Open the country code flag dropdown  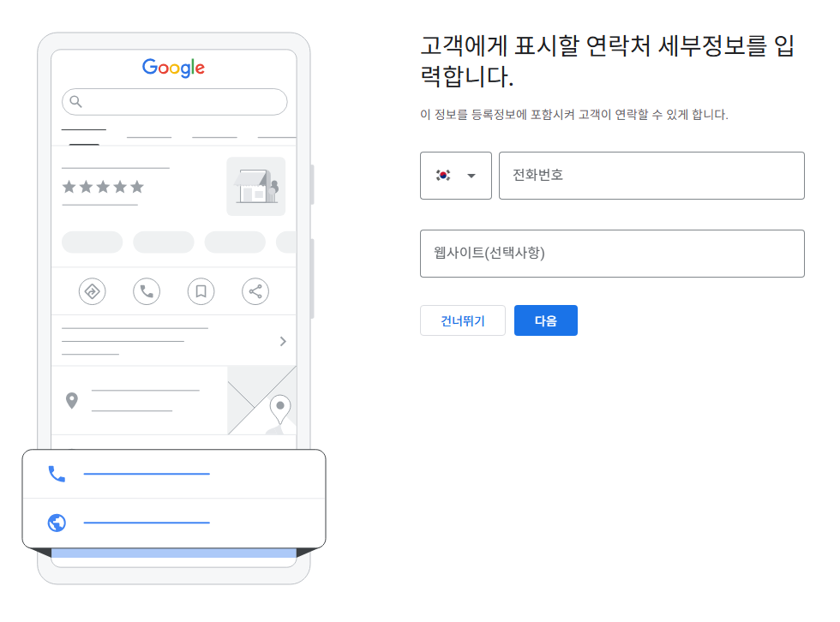pyautogui.click(x=455, y=176)
